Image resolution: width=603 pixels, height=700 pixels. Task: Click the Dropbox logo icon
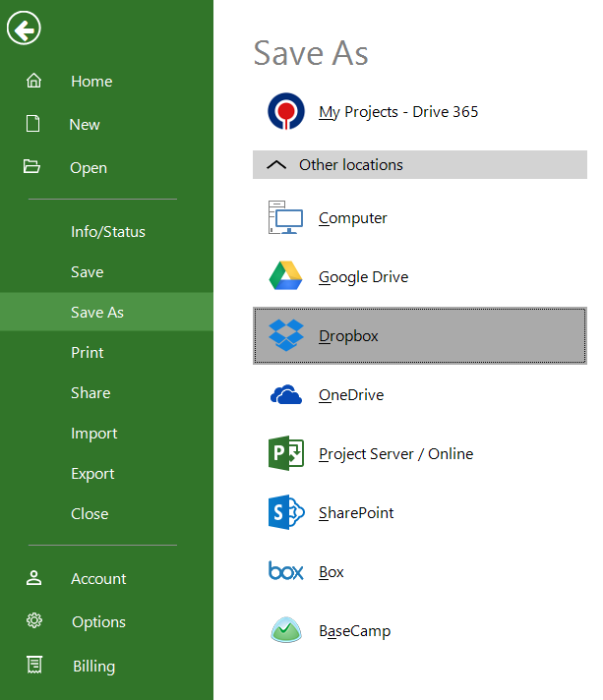click(286, 336)
